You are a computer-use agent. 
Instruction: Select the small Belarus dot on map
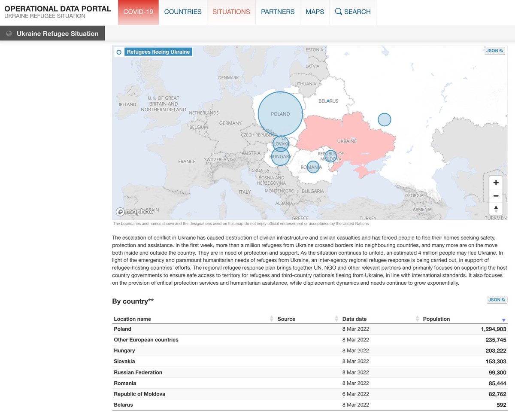pos(328,101)
